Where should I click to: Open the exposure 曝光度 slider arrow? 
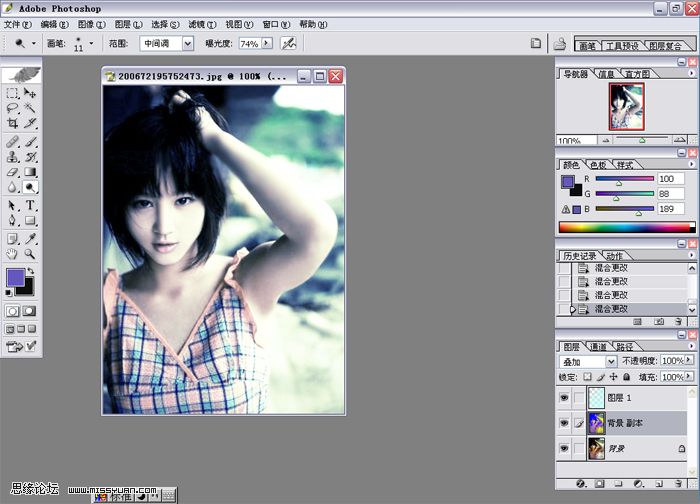[x=267, y=43]
